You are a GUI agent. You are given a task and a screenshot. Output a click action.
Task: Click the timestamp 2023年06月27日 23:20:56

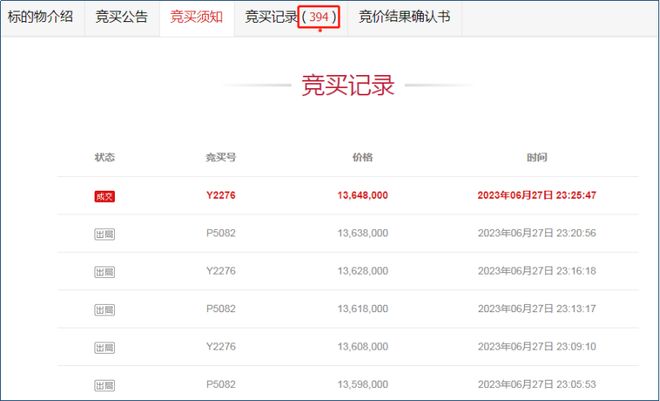(537, 233)
